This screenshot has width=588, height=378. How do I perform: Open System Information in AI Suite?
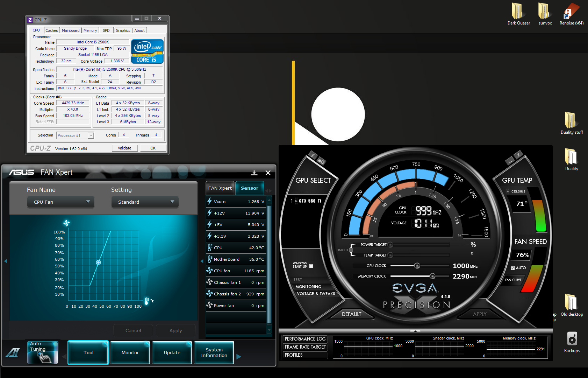(x=214, y=352)
